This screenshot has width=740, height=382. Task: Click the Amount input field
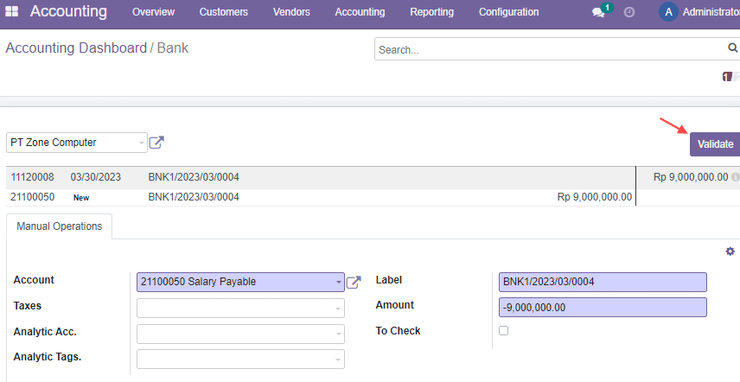click(603, 307)
